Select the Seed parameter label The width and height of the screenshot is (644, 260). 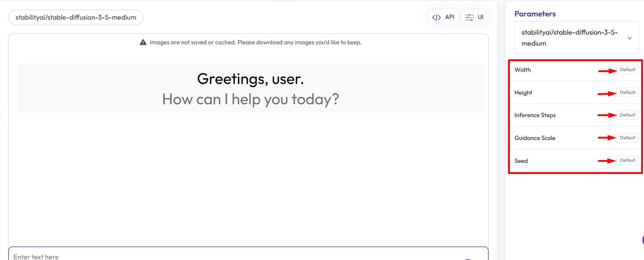tap(521, 161)
